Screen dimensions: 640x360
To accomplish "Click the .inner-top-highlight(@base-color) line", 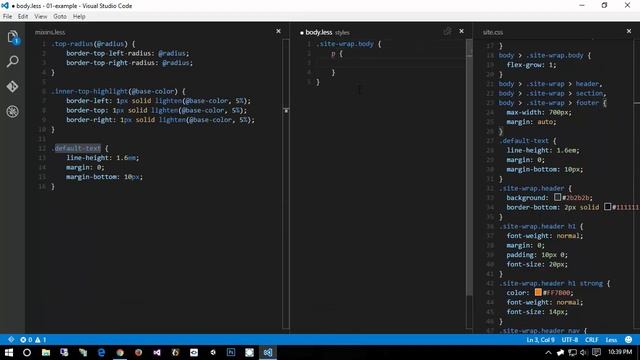I will point(118,91).
